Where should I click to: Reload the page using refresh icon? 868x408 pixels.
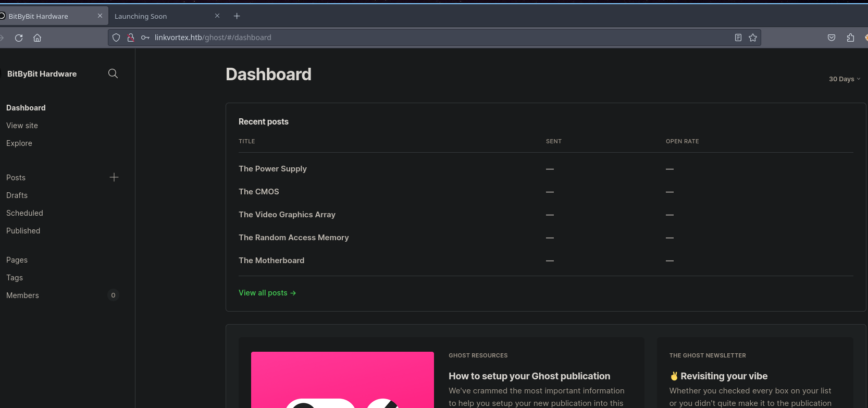click(x=19, y=38)
